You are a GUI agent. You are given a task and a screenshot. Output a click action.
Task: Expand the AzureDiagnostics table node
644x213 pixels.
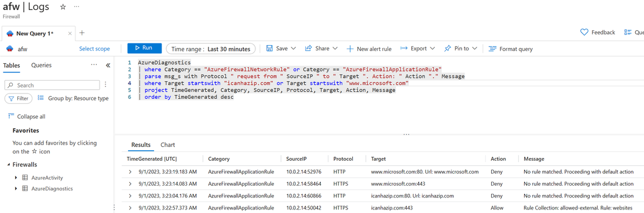point(16,188)
